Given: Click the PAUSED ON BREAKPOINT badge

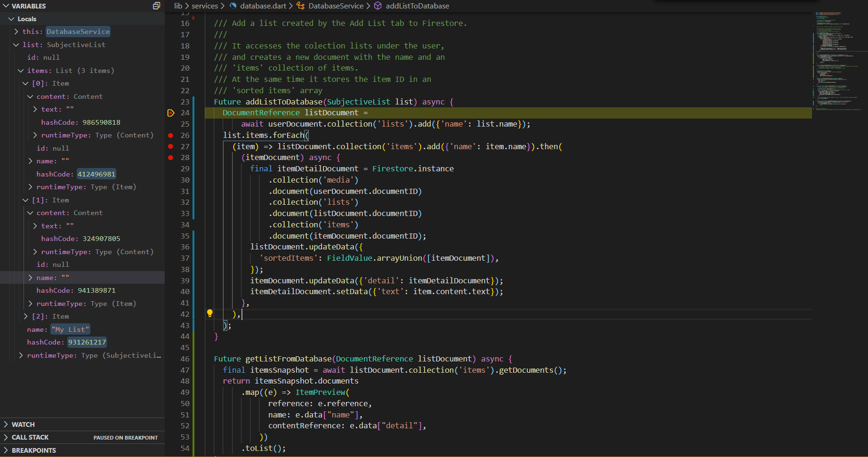Looking at the screenshot, I should pos(125,437).
